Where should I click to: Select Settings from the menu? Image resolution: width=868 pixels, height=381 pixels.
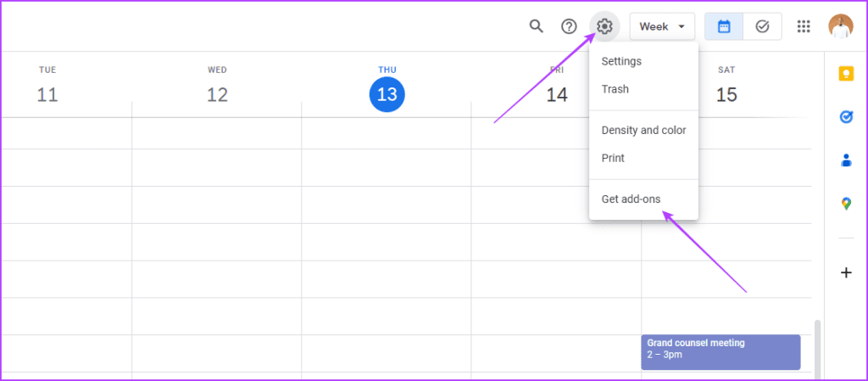(621, 61)
